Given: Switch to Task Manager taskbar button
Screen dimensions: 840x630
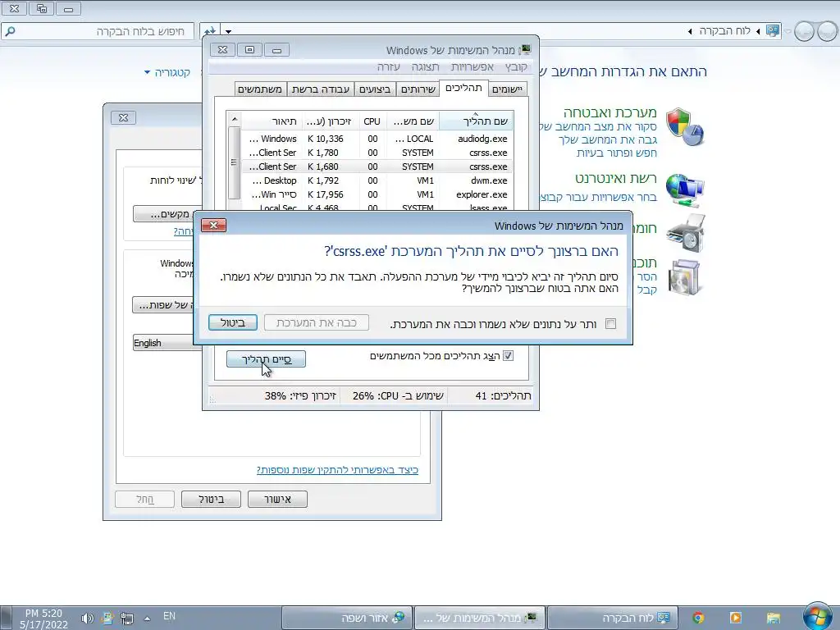Looking at the screenshot, I should 480,618.
